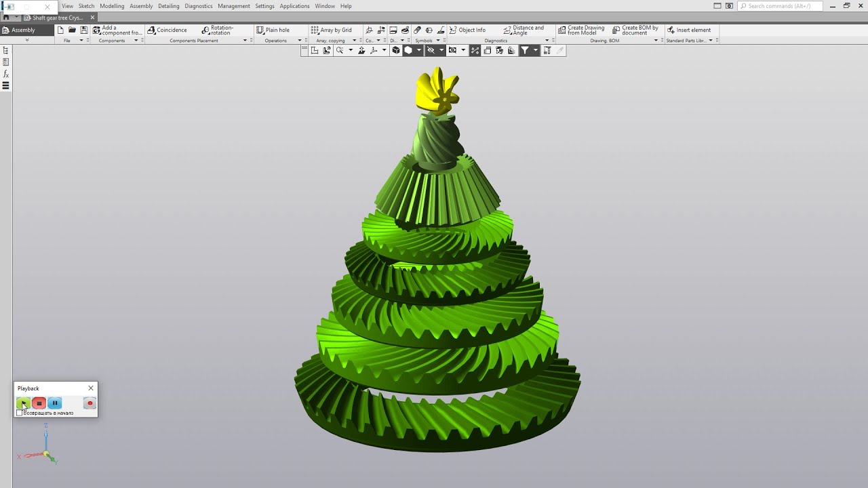Open the fx variables icon in sidebar

pos(5,74)
